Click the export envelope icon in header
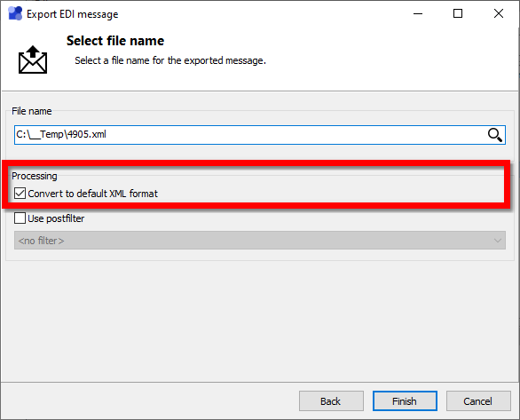This screenshot has height=420, width=520. pyautogui.click(x=33, y=59)
